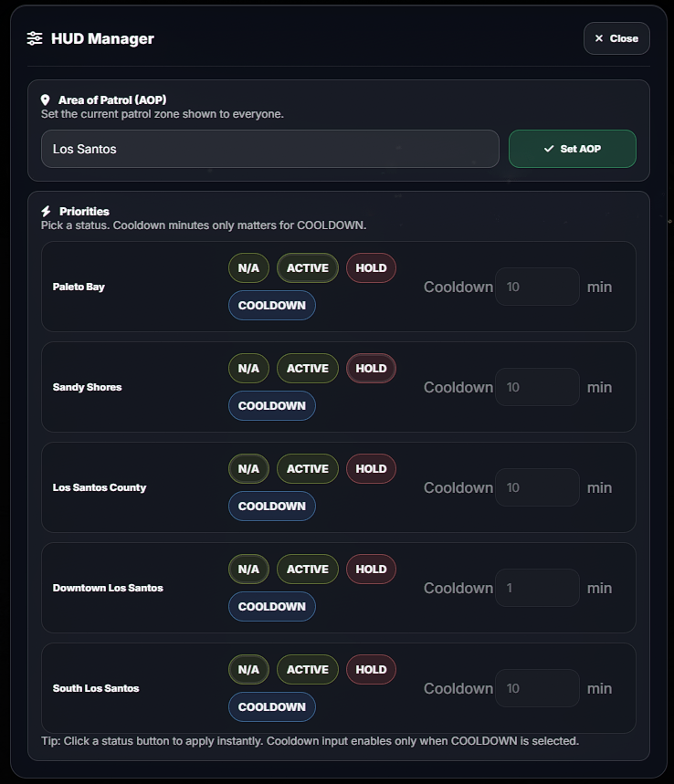Set Paleto Bay status to N/A
Viewport: 674px width, 784px height.
248,268
